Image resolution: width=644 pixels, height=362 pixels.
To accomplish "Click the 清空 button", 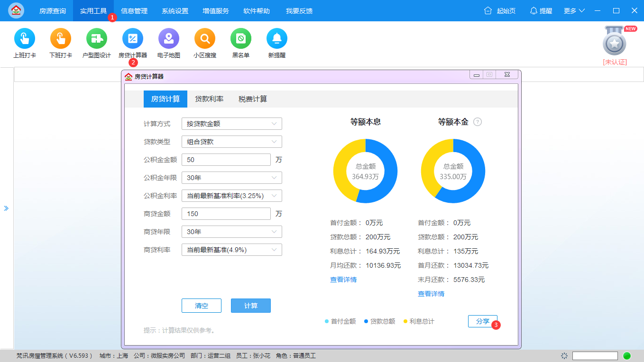I will [202, 306].
